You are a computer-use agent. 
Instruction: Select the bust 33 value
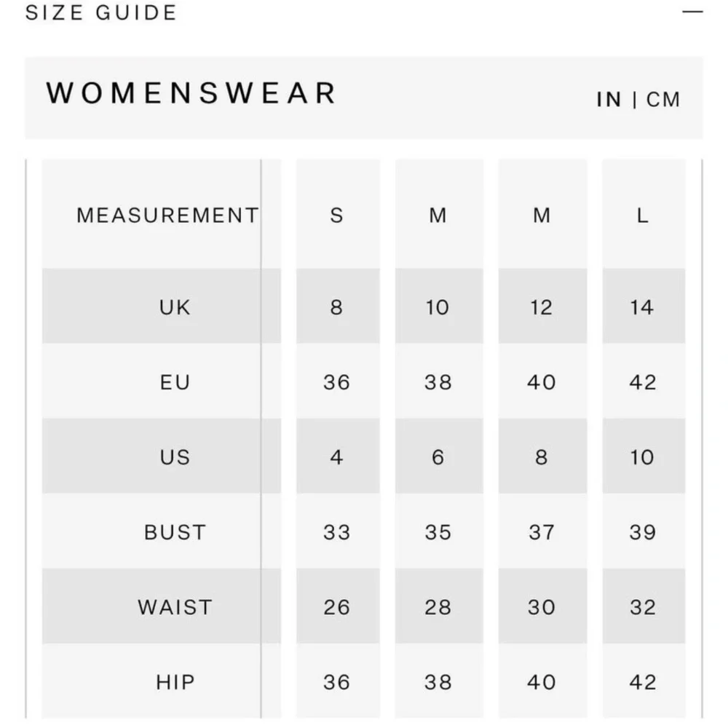pos(336,532)
